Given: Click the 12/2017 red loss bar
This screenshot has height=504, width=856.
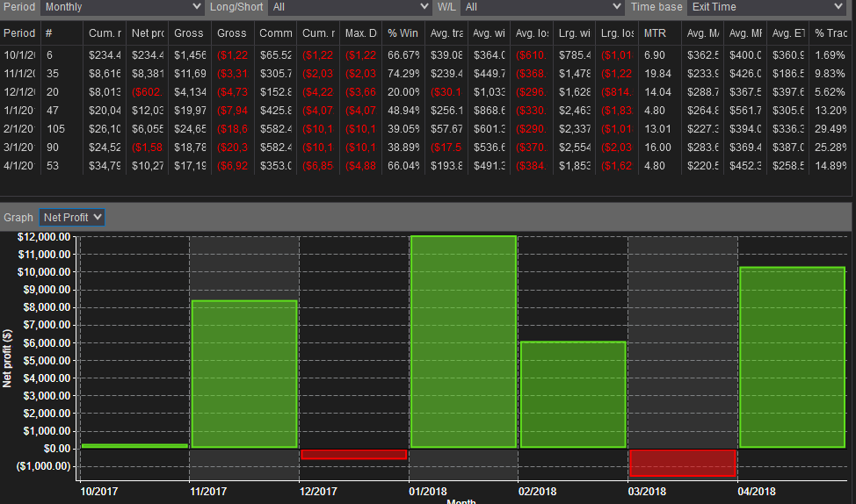Looking at the screenshot, I should tap(354, 454).
